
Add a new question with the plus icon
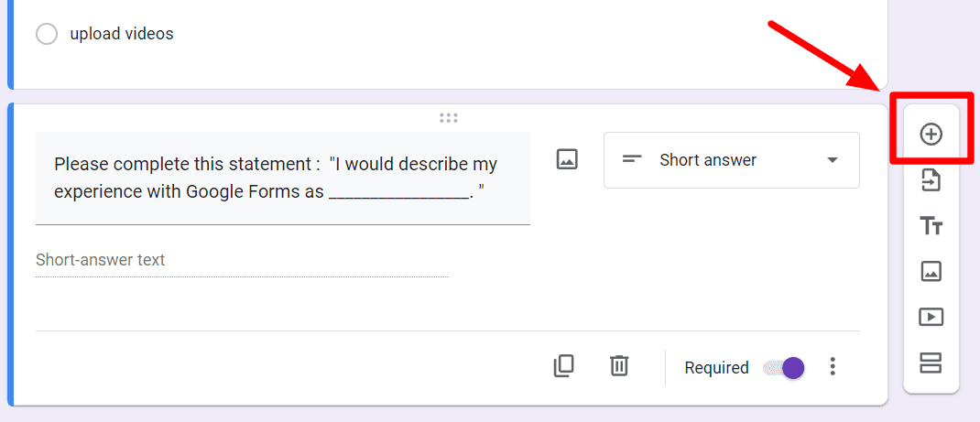931,135
